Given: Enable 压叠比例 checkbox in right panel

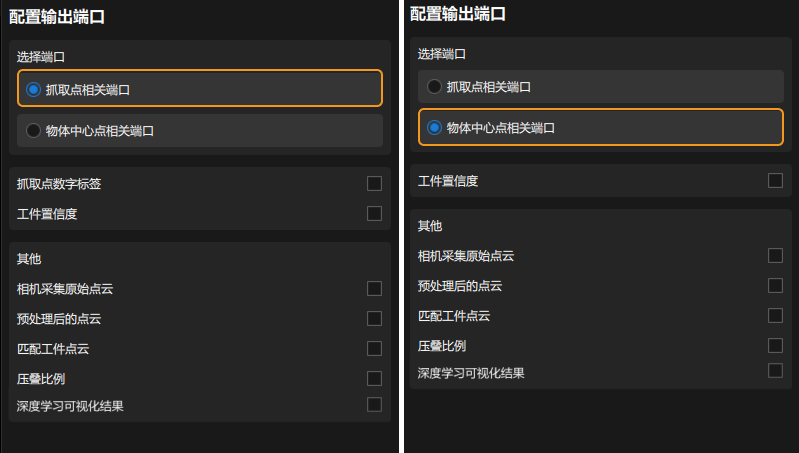Looking at the screenshot, I should (x=775, y=345).
